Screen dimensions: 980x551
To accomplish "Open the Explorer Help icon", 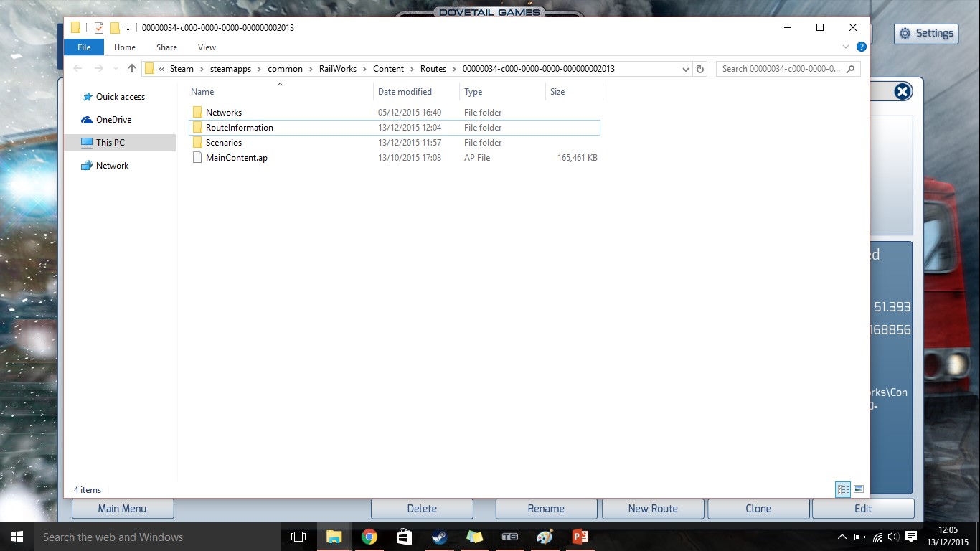I will (x=862, y=47).
